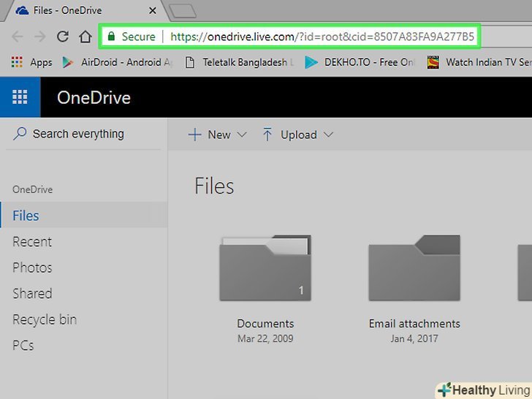The height and width of the screenshot is (399, 532).
Task: Expand the Upload dropdown chevron
Action: click(x=328, y=134)
